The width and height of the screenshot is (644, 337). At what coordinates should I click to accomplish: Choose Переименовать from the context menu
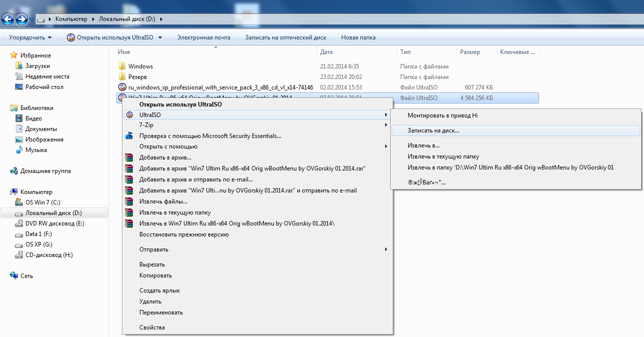258,312
